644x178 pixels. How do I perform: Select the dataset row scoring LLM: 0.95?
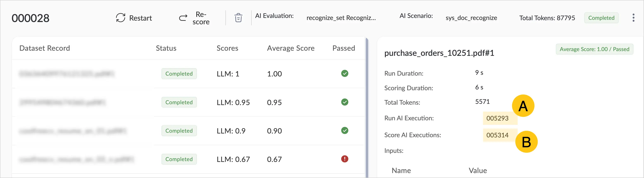(188, 102)
